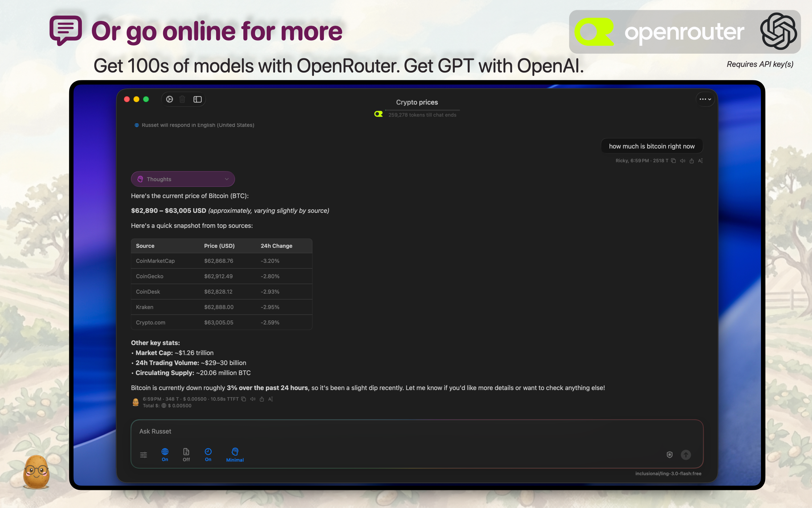Click the send arrow button
The image size is (812, 508).
point(685,455)
